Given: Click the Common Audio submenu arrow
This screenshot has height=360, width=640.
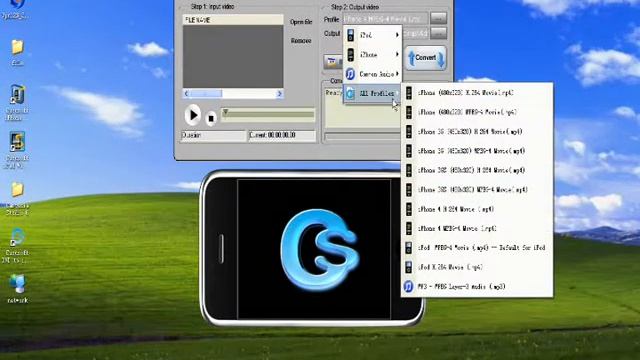Looking at the screenshot, I should [397, 74].
